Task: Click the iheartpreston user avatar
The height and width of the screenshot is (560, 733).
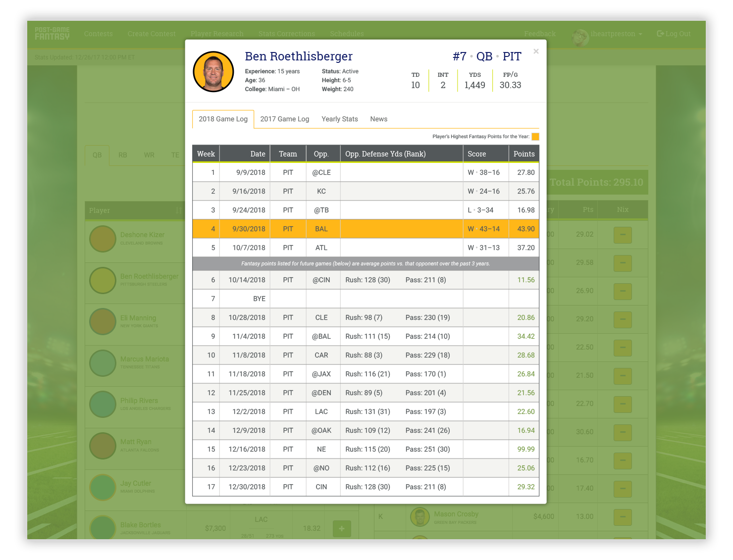Action: tap(580, 37)
